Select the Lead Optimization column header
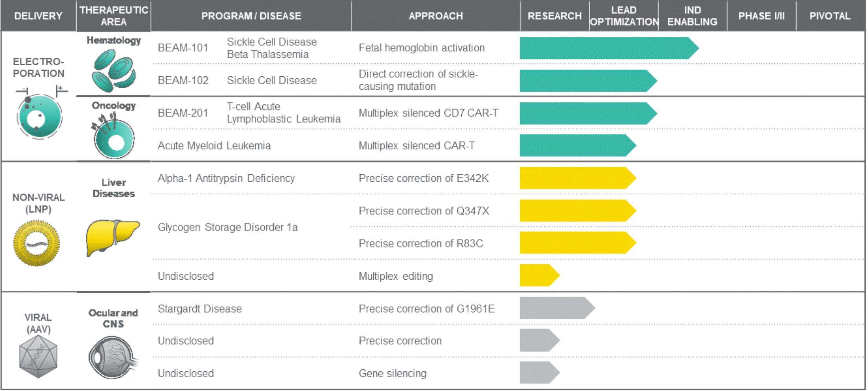Screen dimensions: 868x391 point(624,16)
